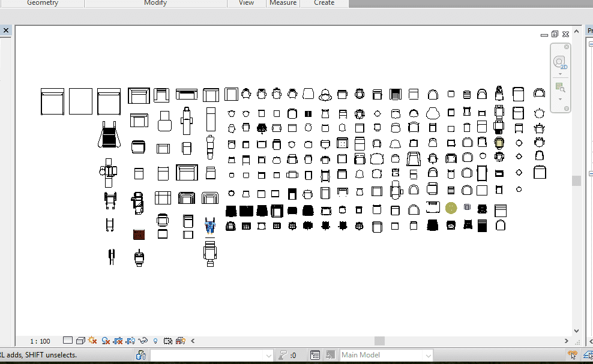Expand the Main Model design option dropdown
Screen dimensions: 593x364
click(x=428, y=355)
